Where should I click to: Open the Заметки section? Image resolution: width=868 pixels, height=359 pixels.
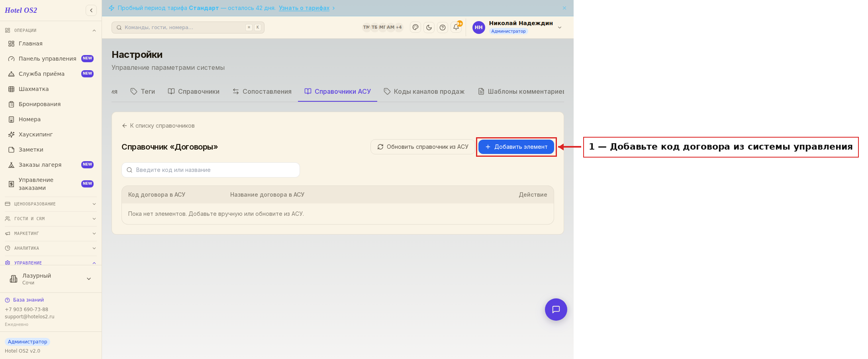coord(51,150)
